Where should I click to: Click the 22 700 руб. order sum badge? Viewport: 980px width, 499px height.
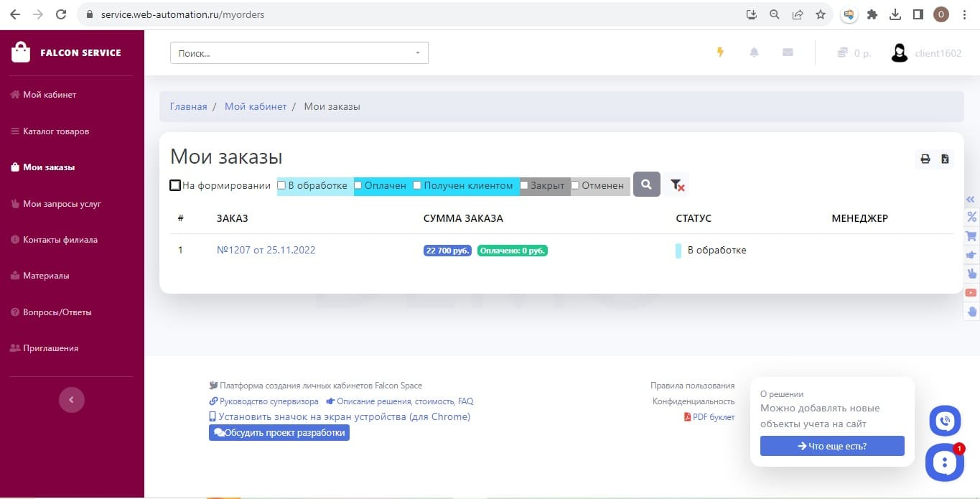(447, 251)
